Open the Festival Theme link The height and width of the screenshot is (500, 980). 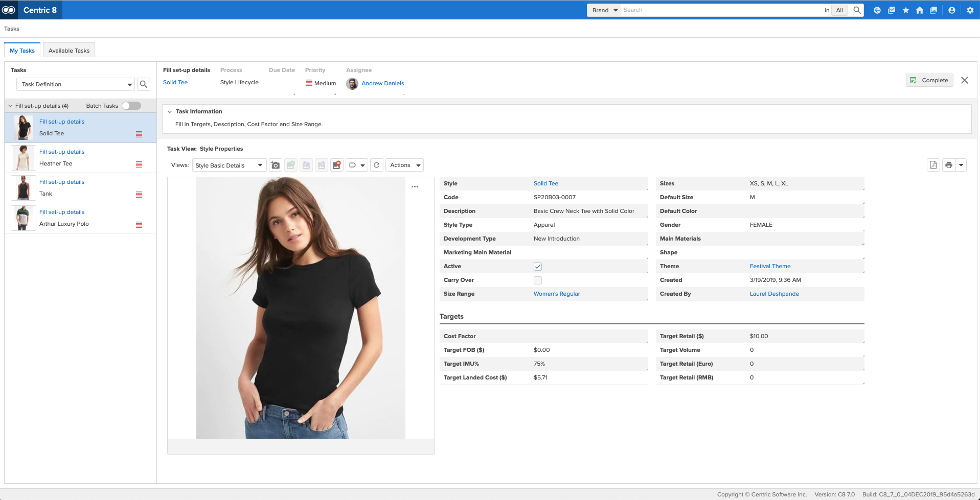click(x=770, y=266)
